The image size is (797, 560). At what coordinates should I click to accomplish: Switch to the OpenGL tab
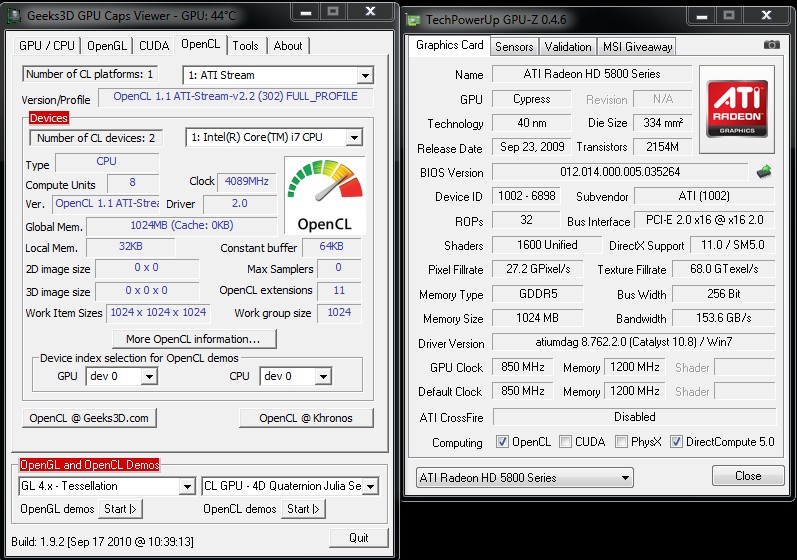(x=107, y=46)
